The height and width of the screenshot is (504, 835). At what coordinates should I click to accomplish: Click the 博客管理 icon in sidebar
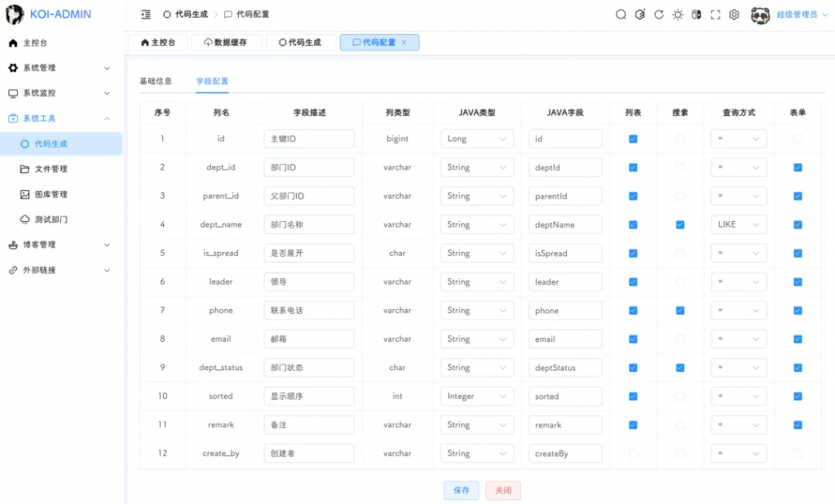13,245
